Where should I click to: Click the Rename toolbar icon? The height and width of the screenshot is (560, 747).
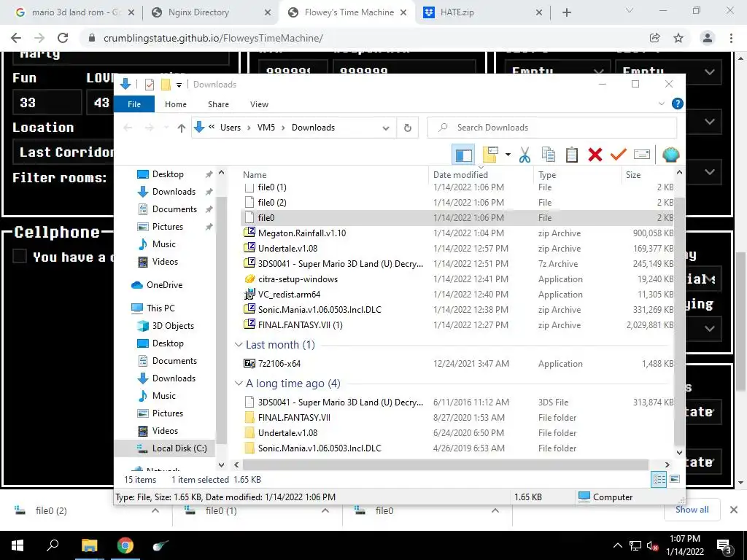642,155
